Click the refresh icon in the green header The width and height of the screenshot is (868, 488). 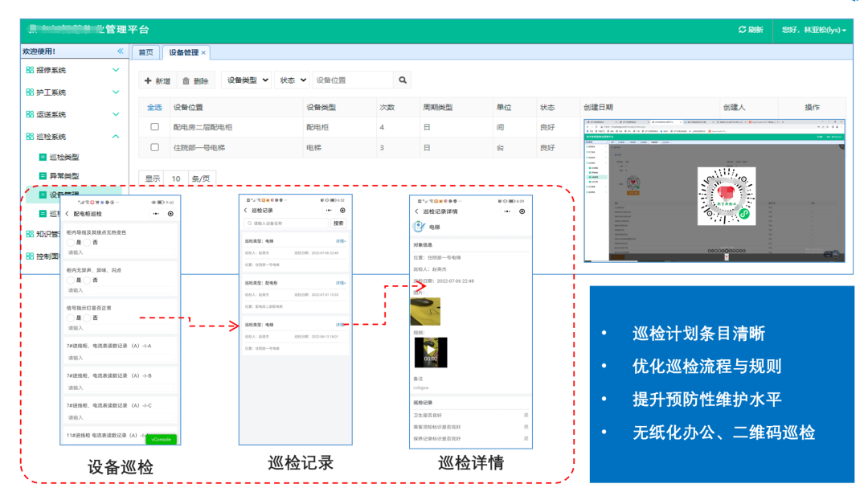742,30
